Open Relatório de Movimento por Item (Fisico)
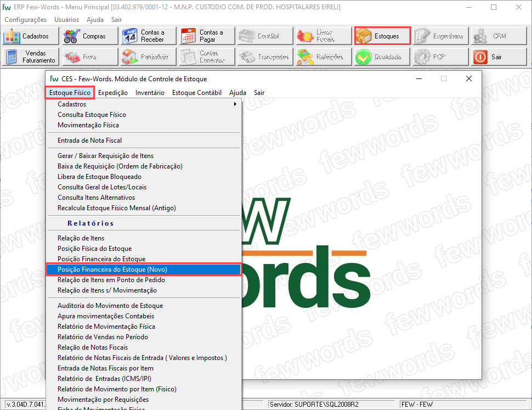This screenshot has height=410, width=532. pyautogui.click(x=144, y=389)
